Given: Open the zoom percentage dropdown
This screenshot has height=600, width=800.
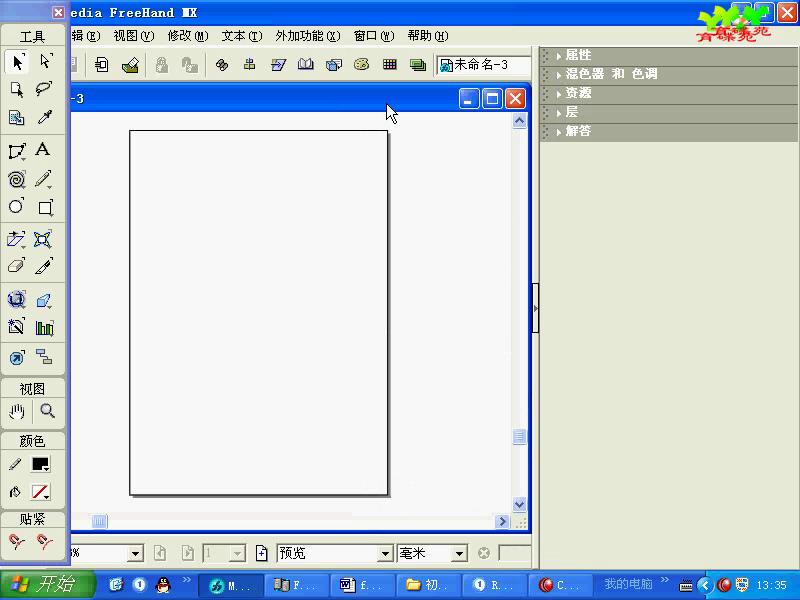Looking at the screenshot, I should click(135, 553).
